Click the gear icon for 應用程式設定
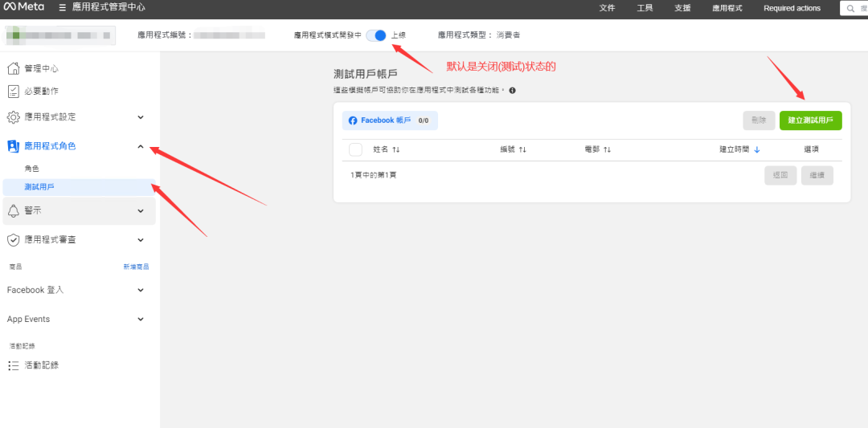Screen dimensions: 868x428 point(14,117)
